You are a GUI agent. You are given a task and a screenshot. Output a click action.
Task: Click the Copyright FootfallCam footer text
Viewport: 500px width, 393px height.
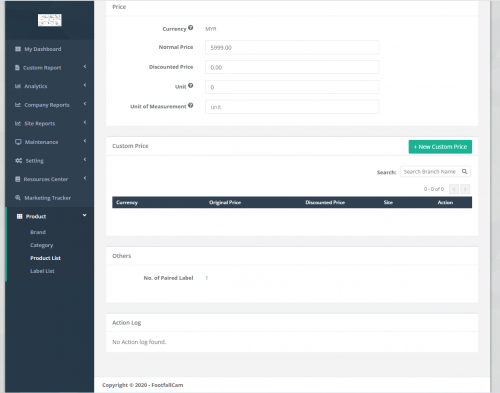pos(143,385)
